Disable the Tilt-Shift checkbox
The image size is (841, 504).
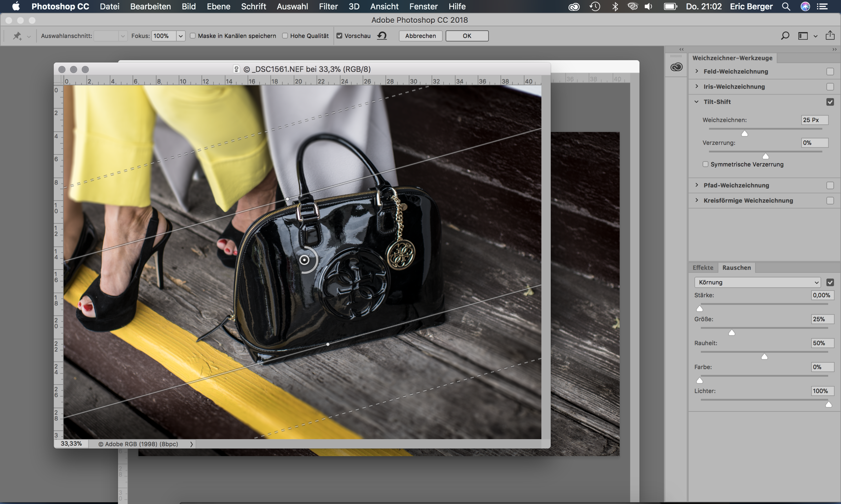click(830, 102)
